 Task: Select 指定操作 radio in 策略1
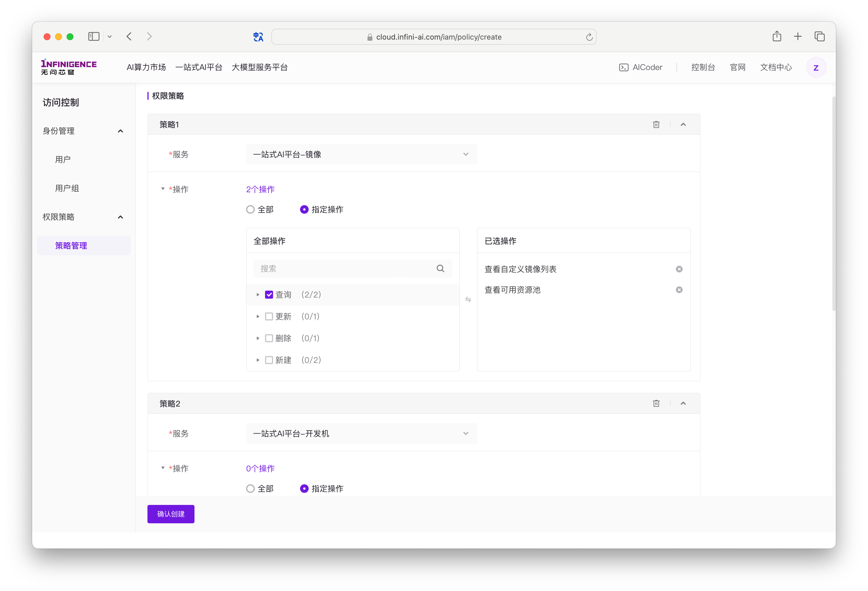304,210
